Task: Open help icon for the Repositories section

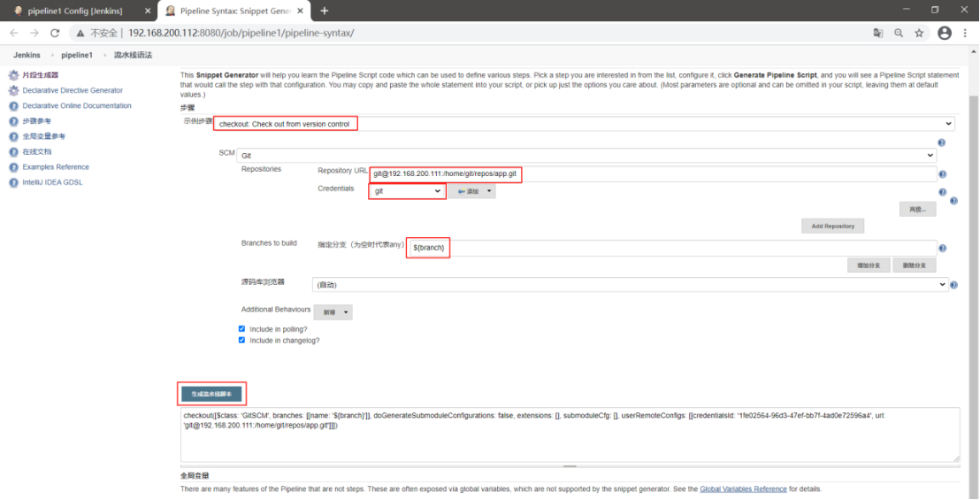Action: 953,201
